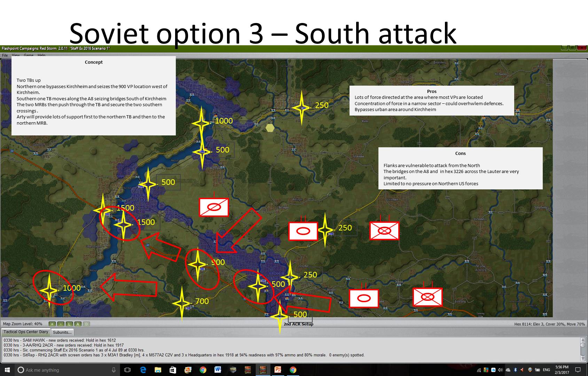Screen dimensions: 588x376
Task: Open the Subunits... tab
Action: pyautogui.click(x=62, y=332)
